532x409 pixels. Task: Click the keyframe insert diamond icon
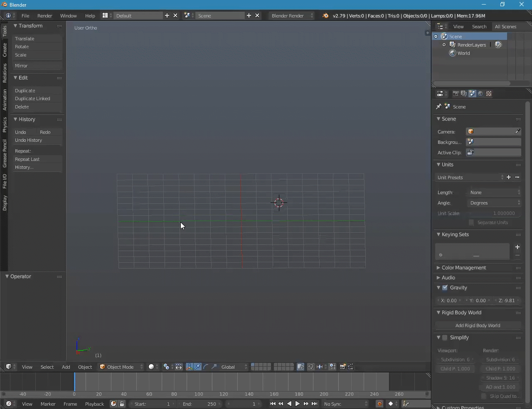point(390,404)
